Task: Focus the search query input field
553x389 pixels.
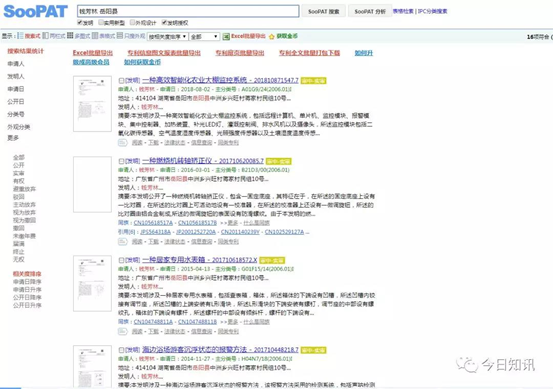Action: point(188,11)
